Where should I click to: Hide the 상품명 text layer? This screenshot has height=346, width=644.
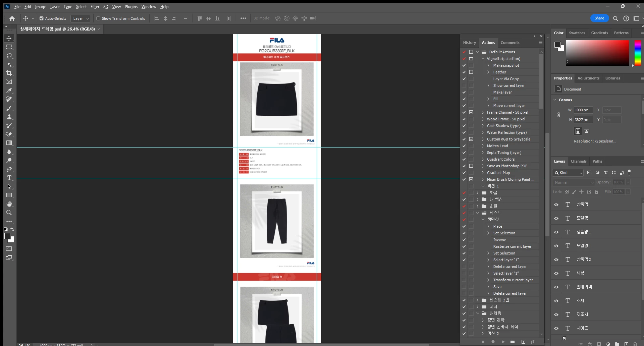pyautogui.click(x=556, y=205)
